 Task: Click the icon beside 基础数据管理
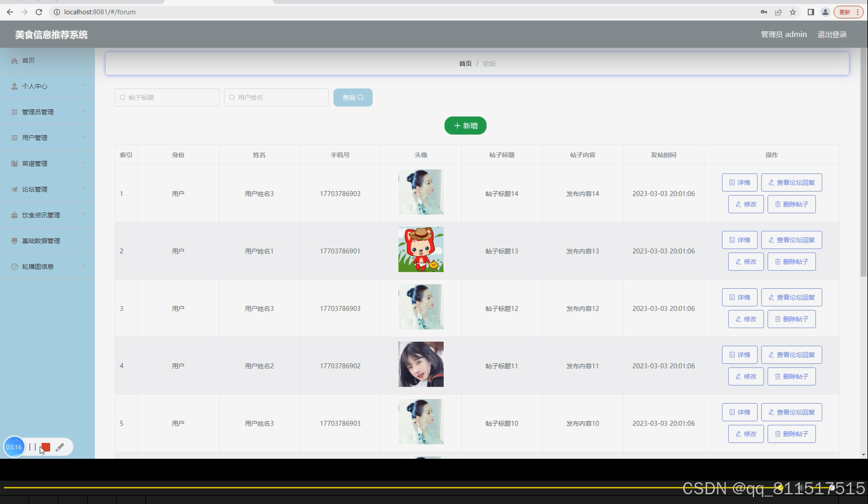tap(14, 241)
